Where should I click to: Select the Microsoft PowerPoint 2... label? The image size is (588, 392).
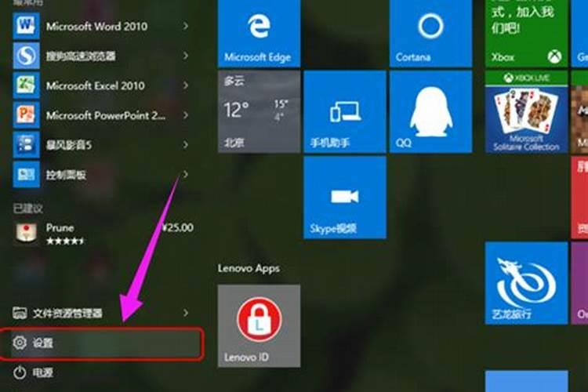(105, 115)
